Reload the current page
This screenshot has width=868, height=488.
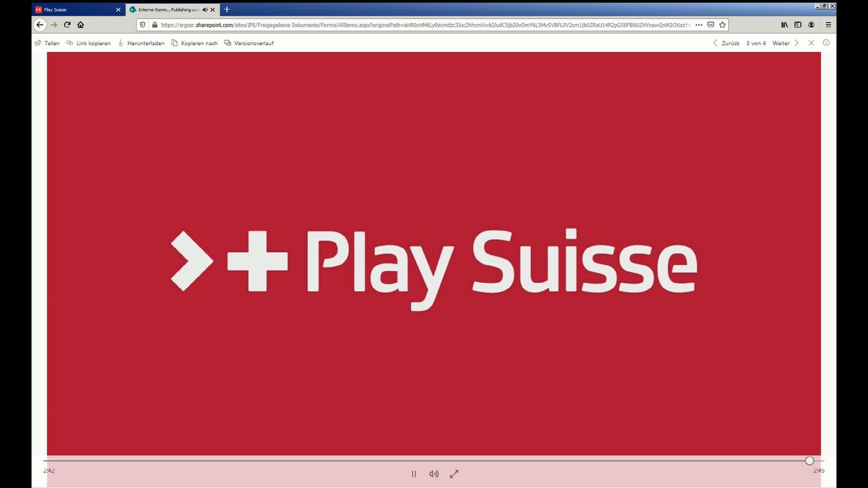point(67,25)
